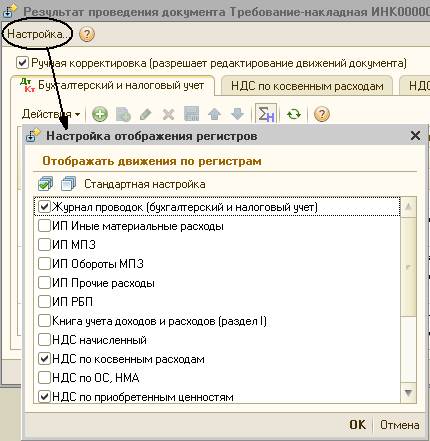Uncheck Журнал проводок checkbox
The height and width of the screenshot is (441, 430).
[44, 207]
